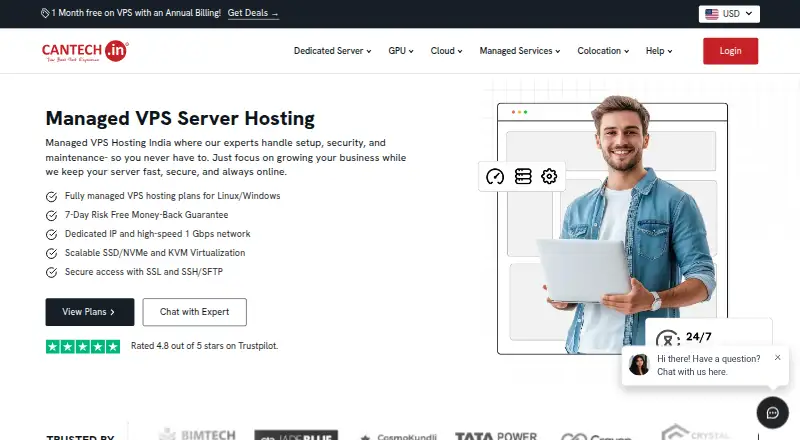This screenshot has width=800, height=440.
Task: Click checkmark icon beside Fully managed VPS
Action: pyautogui.click(x=52, y=197)
